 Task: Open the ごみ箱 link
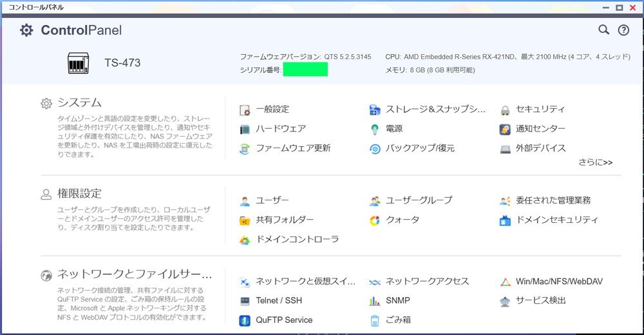click(398, 320)
